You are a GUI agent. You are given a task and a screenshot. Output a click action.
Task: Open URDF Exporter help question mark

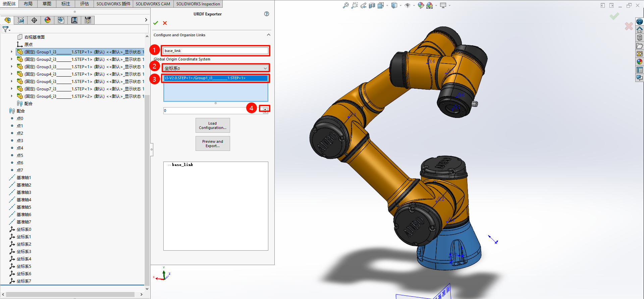pyautogui.click(x=267, y=14)
